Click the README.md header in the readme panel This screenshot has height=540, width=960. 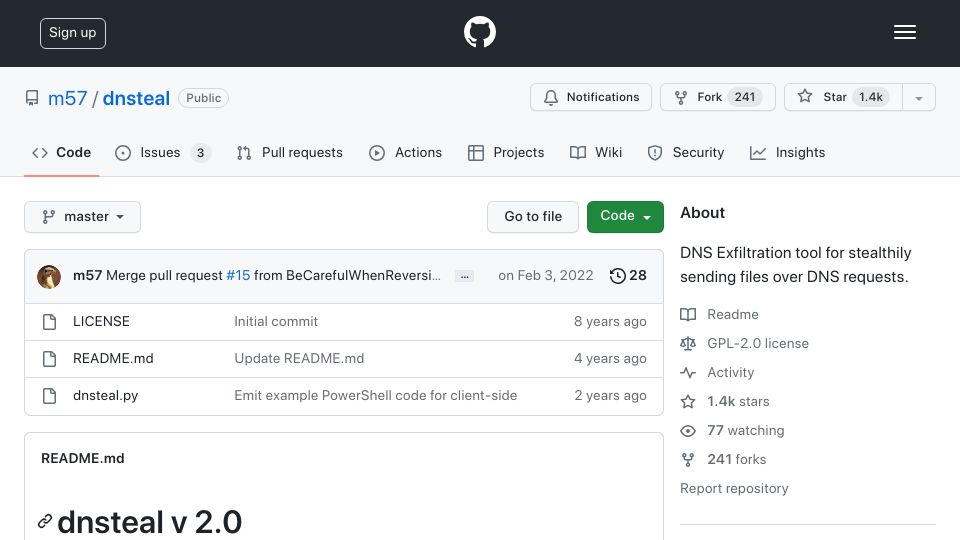[83, 459]
